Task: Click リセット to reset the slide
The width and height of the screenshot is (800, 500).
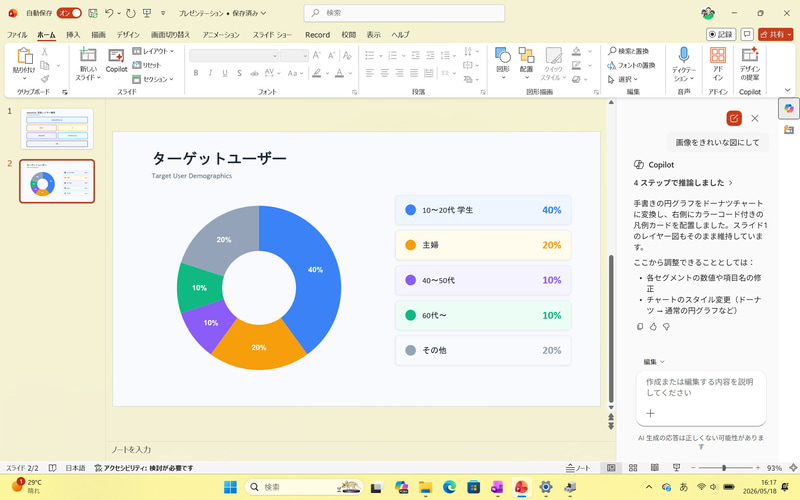Action: click(x=147, y=65)
